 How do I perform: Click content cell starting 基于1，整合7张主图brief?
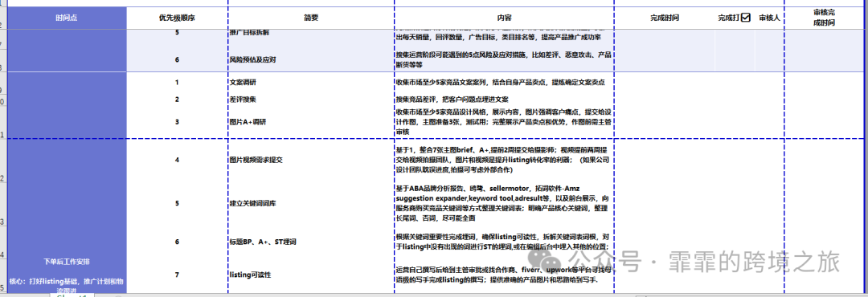click(504, 160)
